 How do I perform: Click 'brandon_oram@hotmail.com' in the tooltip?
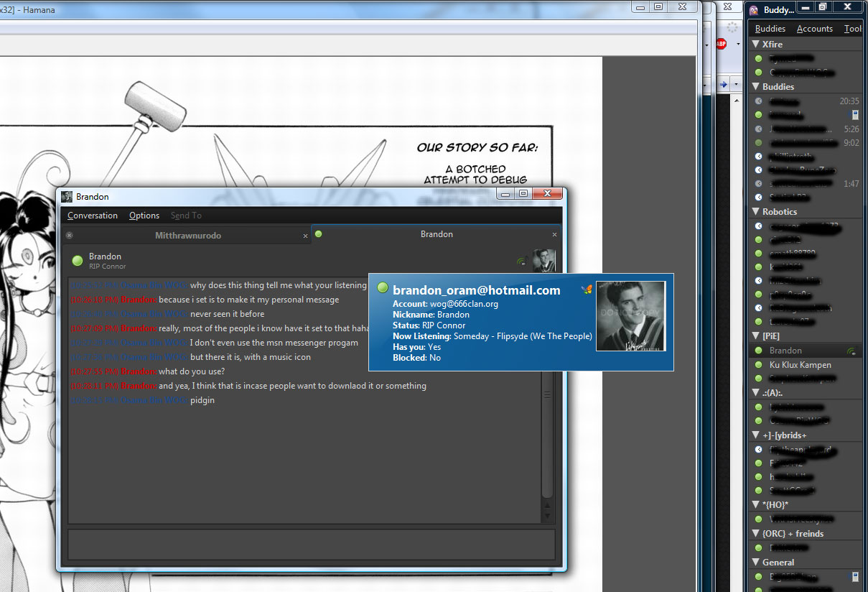click(477, 290)
